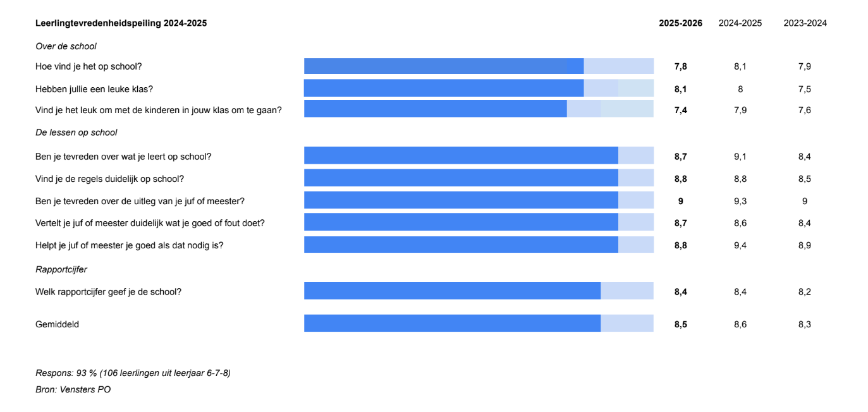Click the bar for 'Welk rapportcijfer geef je de school?'
Screen dimensions: 868x412
(x=479, y=291)
